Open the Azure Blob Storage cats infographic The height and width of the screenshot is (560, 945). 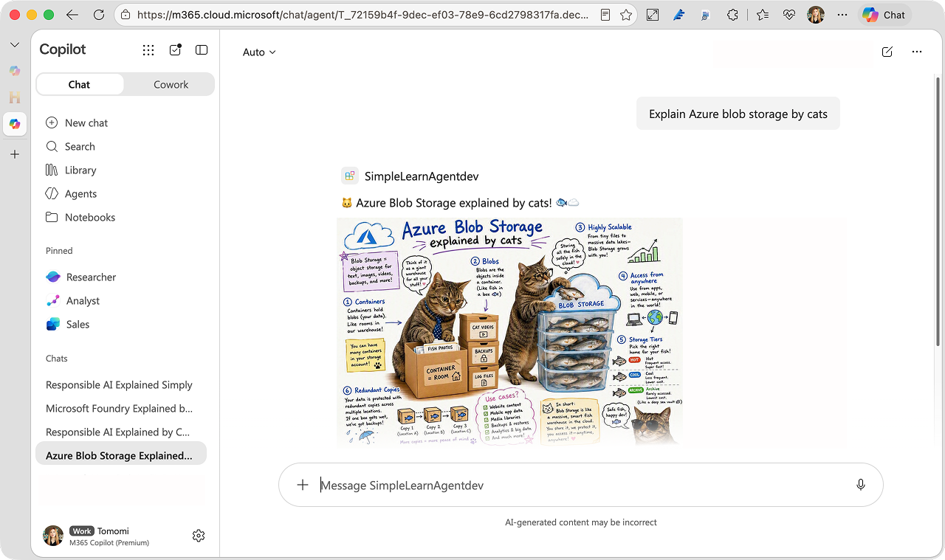(509, 331)
